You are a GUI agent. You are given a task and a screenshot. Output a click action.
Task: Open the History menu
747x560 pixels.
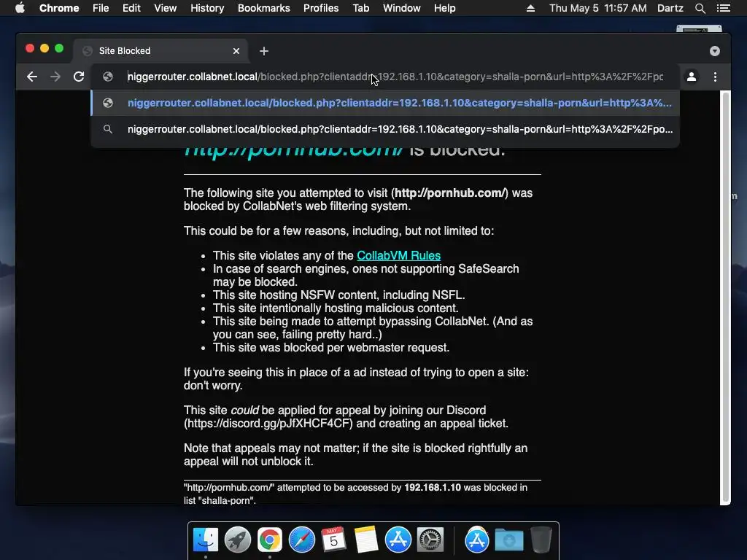[207, 8]
